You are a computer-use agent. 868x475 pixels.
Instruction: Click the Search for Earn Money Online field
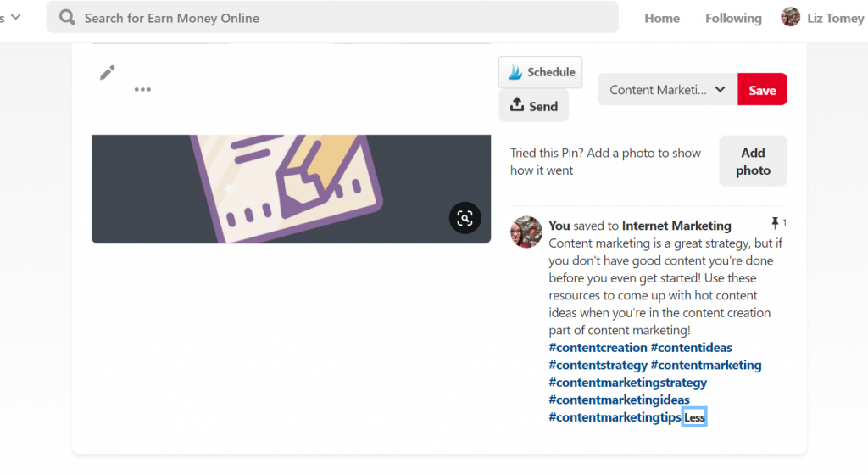(332, 17)
